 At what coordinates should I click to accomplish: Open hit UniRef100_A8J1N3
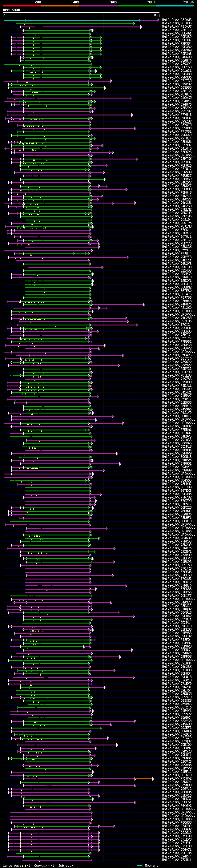tap(177, 226)
